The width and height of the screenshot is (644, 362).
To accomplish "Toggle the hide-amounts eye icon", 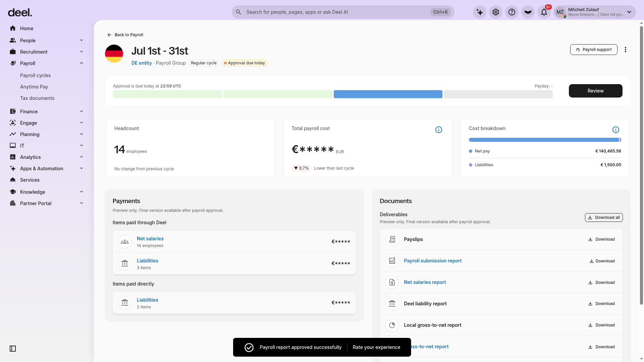I will 528,12.
